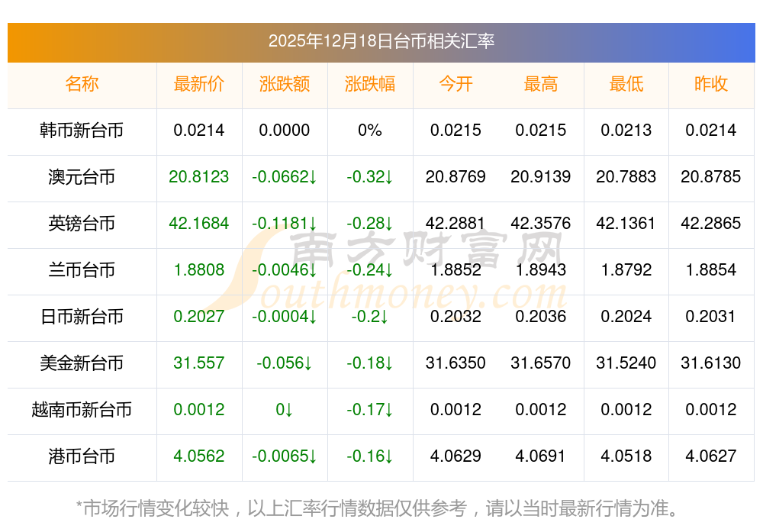This screenshot has height=532, width=763.
Task: Click the 兰币台币 row name
Action: pyautogui.click(x=82, y=270)
